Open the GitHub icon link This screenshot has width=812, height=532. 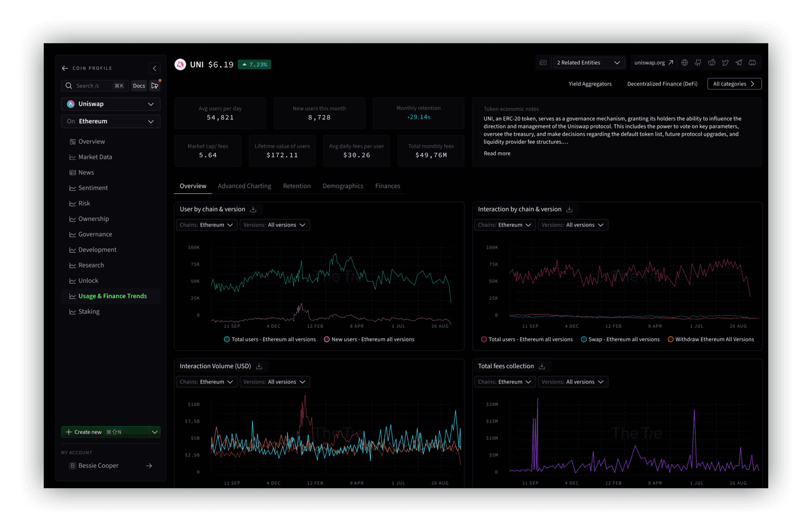pyautogui.click(x=698, y=63)
